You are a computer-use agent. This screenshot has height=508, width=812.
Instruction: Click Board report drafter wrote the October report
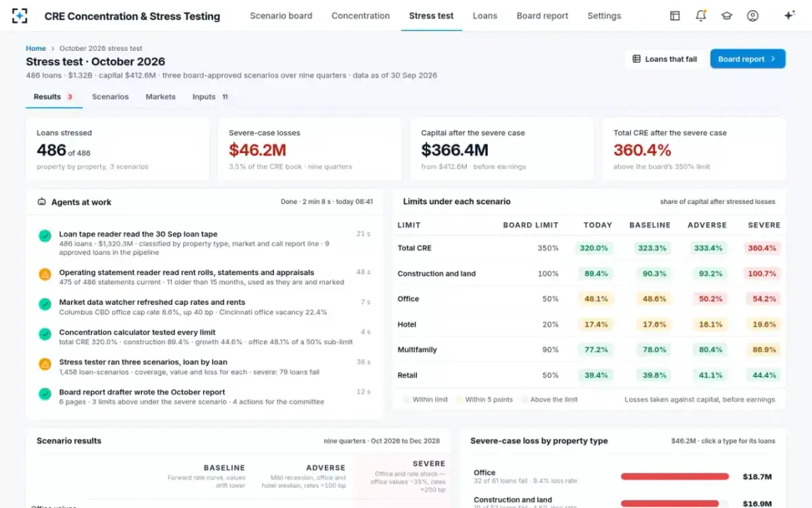tap(142, 392)
